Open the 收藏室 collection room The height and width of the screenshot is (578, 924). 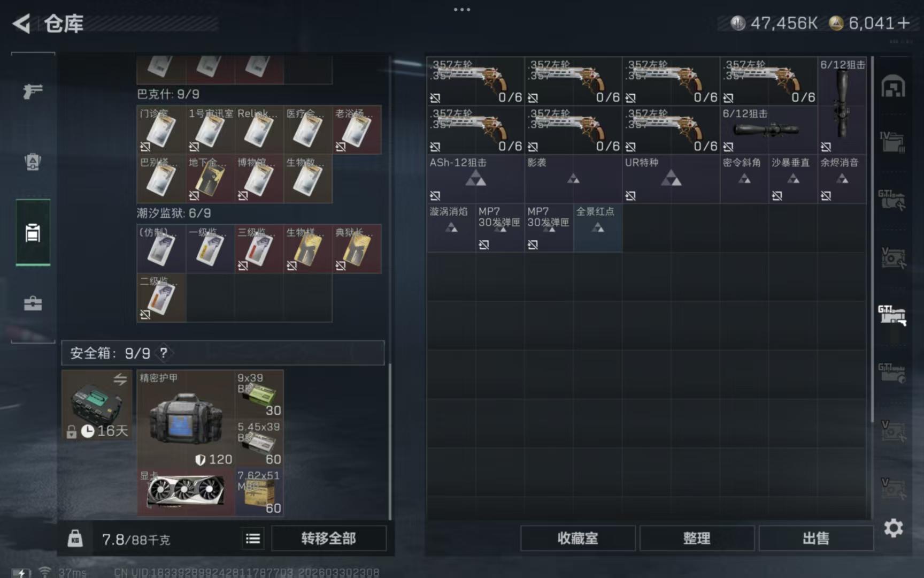(x=577, y=538)
